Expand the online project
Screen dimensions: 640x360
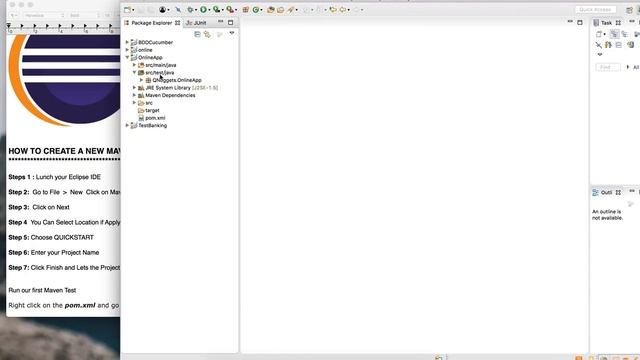[127, 50]
